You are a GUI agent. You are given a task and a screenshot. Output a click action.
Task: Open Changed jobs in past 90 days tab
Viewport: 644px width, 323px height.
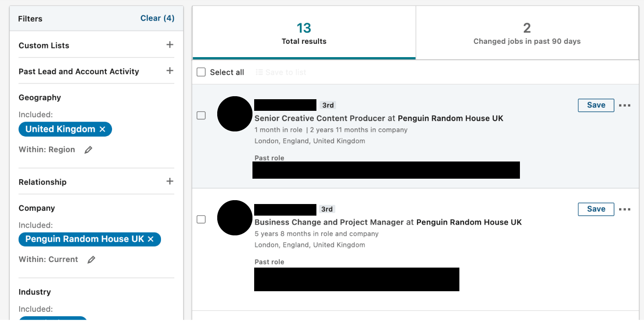click(x=527, y=33)
